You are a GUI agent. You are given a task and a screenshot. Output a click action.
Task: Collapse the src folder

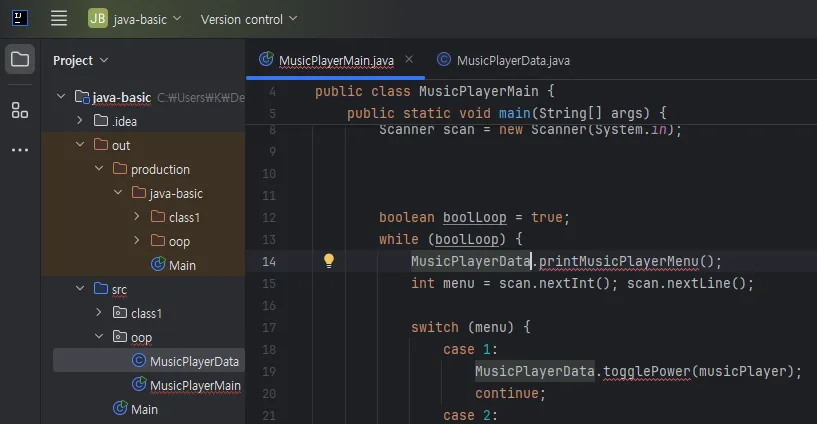point(80,288)
